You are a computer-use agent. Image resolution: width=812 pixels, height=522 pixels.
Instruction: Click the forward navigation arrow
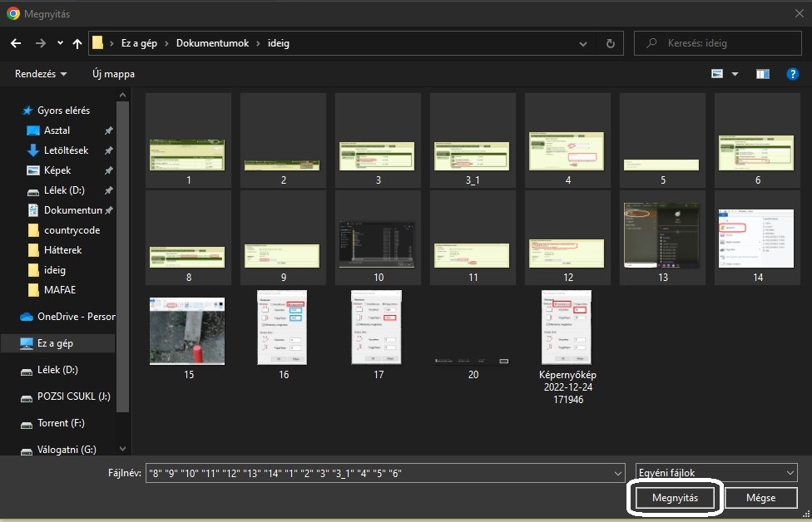pyautogui.click(x=41, y=43)
